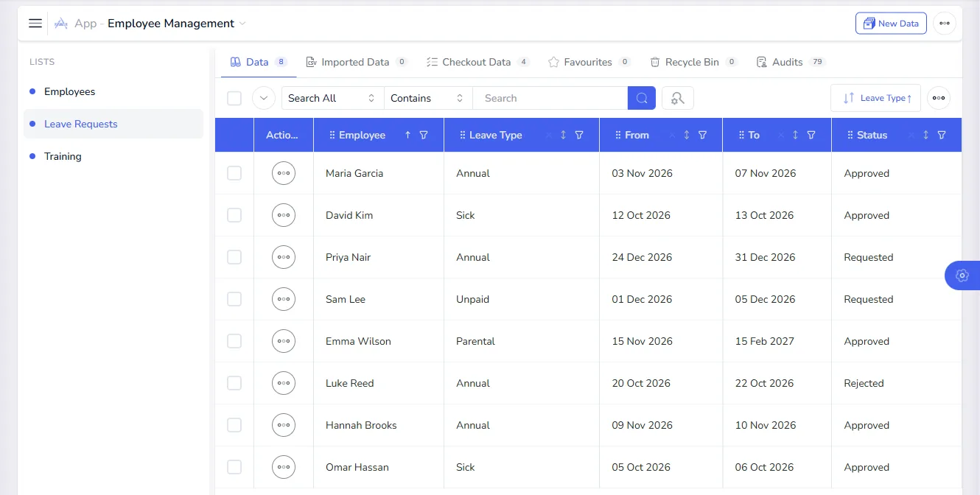Open the Audits tab

click(791, 62)
